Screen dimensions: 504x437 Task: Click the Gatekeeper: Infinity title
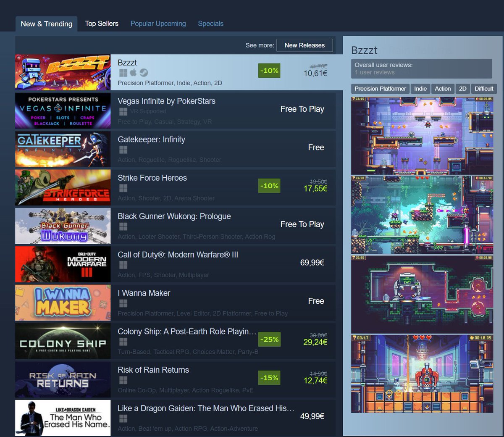coord(151,140)
